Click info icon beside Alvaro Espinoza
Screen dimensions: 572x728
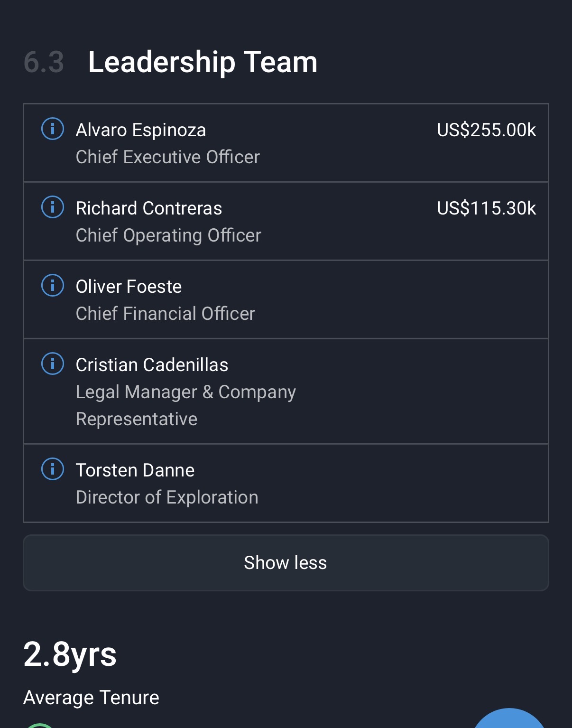tap(53, 129)
